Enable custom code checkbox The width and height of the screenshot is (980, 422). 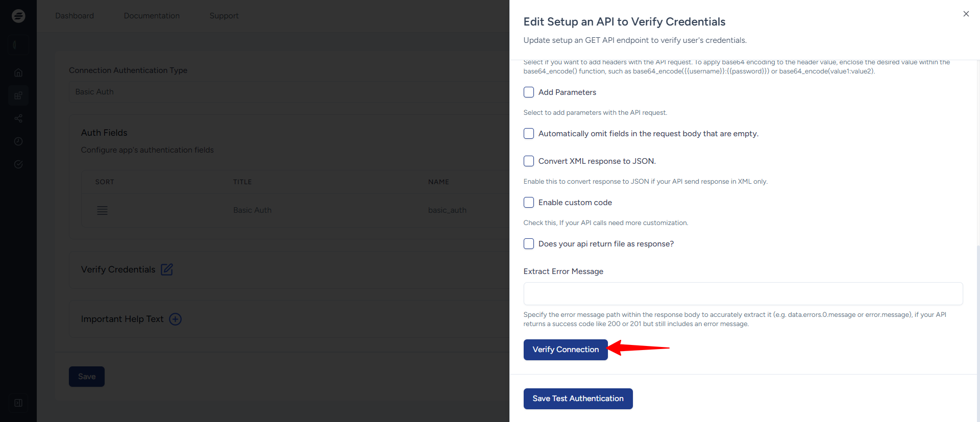coord(529,203)
